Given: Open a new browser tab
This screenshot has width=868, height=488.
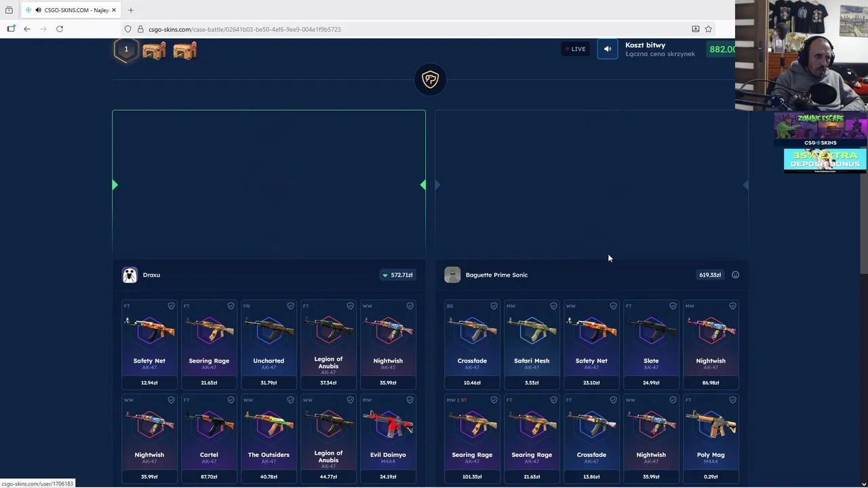Looking at the screenshot, I should [131, 10].
